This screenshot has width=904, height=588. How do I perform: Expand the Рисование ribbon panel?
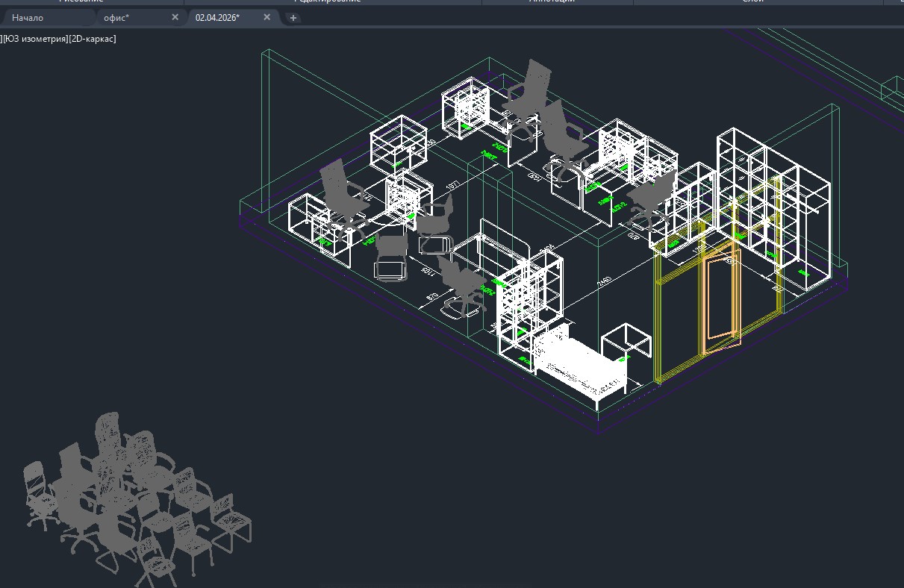tap(81, 2)
